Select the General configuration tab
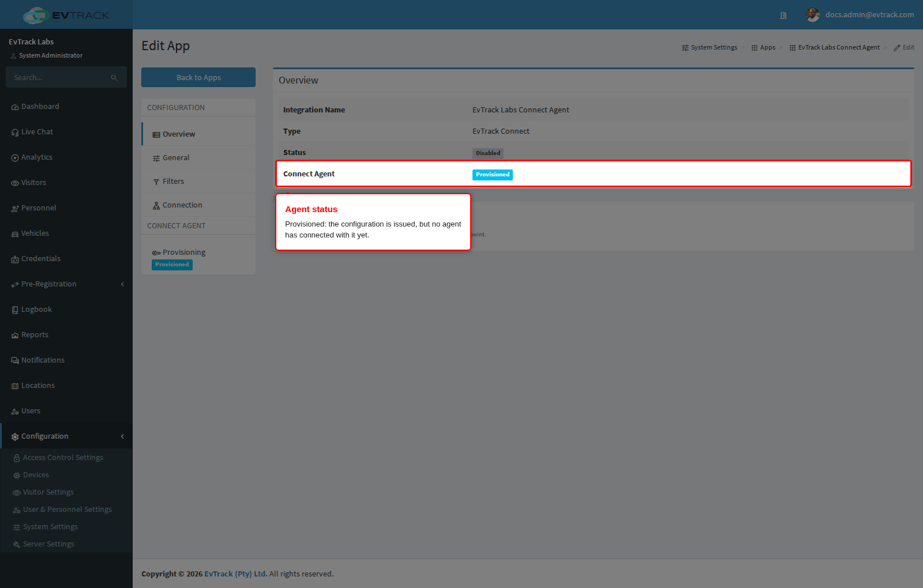923x588 pixels. click(198, 158)
